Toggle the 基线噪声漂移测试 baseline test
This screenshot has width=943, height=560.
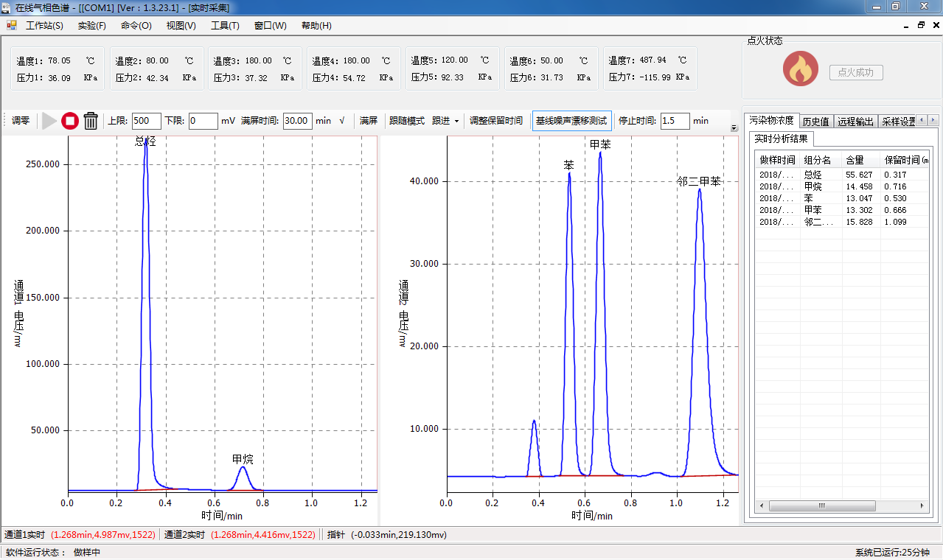(x=571, y=121)
